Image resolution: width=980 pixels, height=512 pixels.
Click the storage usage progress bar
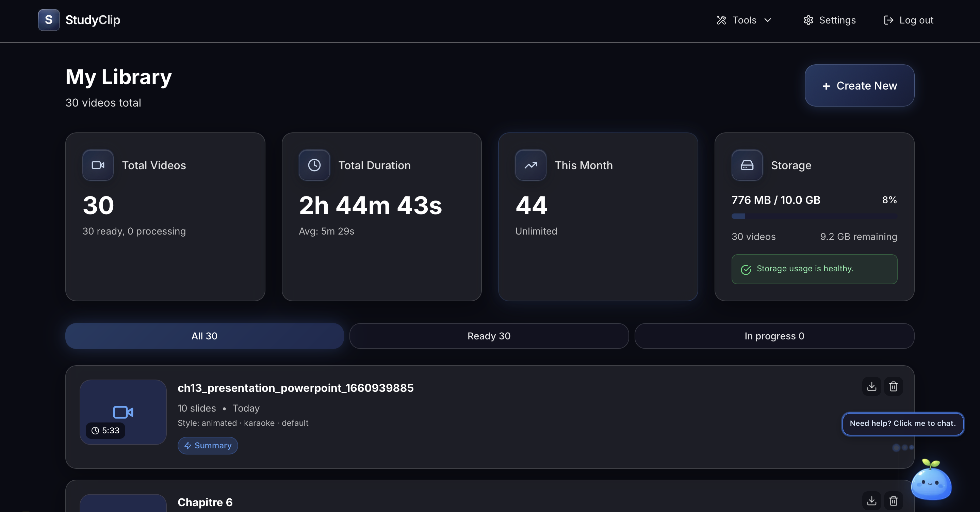pyautogui.click(x=814, y=216)
